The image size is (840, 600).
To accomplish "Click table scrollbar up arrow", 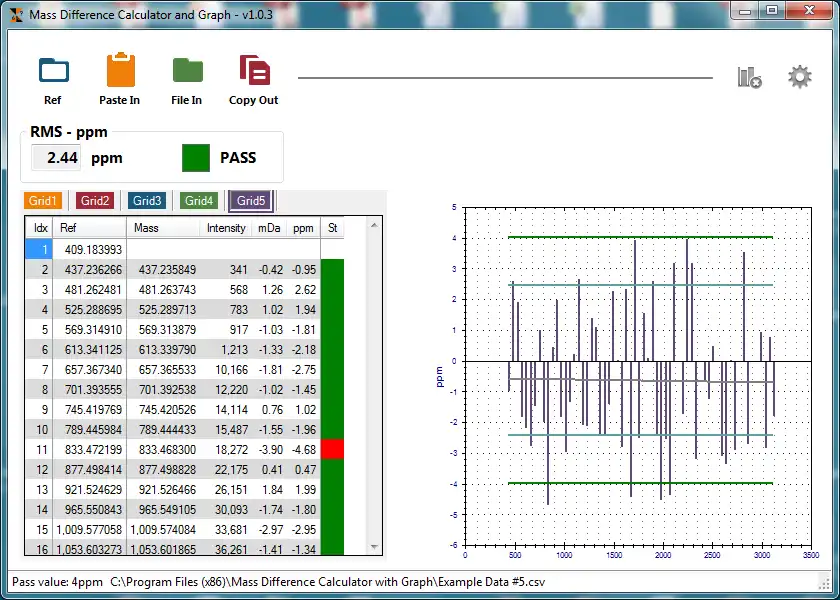I will [x=374, y=226].
